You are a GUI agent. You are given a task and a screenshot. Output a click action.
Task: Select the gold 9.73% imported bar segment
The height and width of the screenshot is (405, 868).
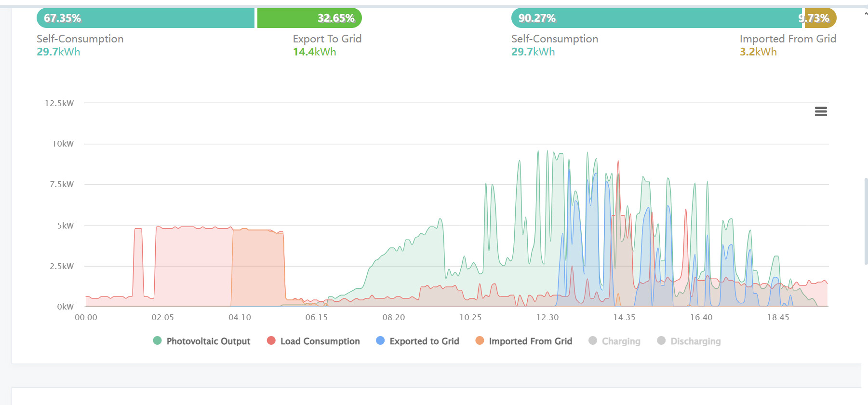pyautogui.click(x=820, y=18)
